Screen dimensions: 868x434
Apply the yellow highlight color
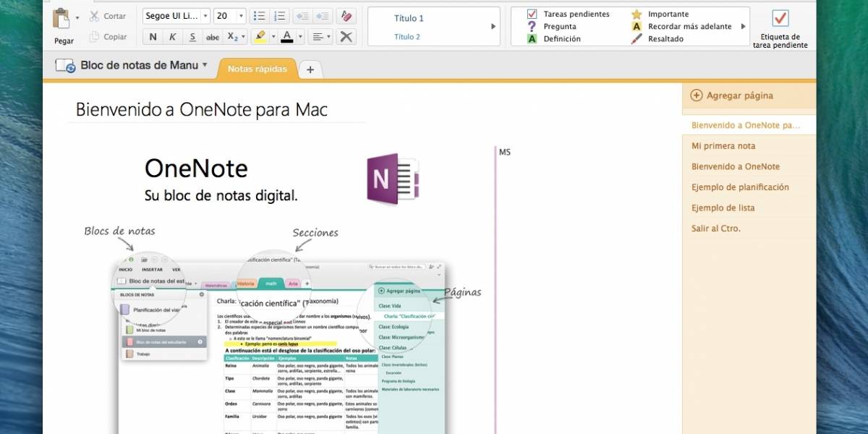point(260,37)
